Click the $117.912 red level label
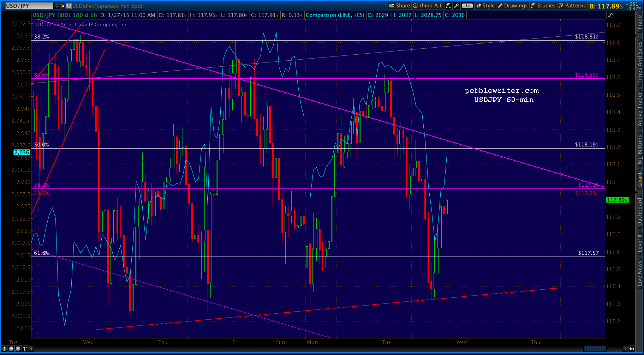 (586, 193)
